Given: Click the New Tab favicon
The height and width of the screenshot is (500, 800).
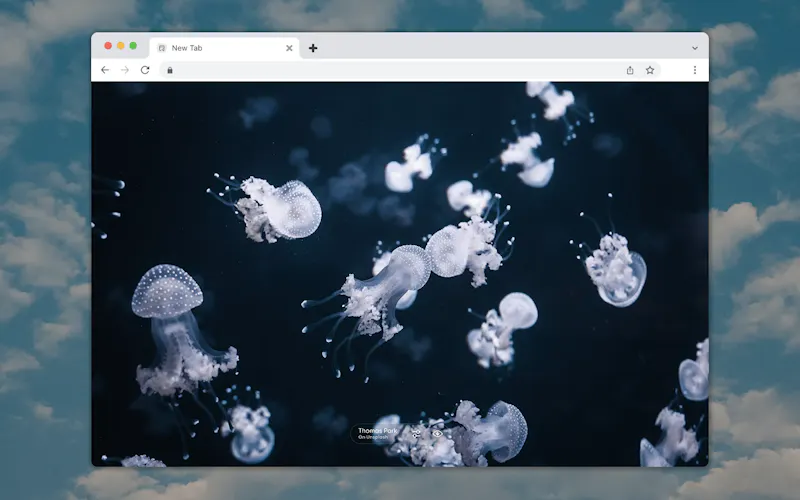Looking at the screenshot, I should (162, 48).
